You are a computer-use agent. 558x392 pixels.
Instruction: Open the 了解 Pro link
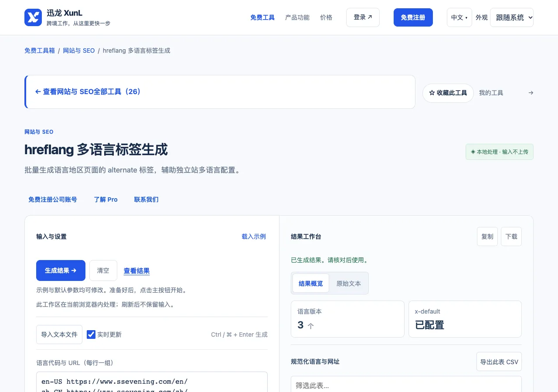106,199
